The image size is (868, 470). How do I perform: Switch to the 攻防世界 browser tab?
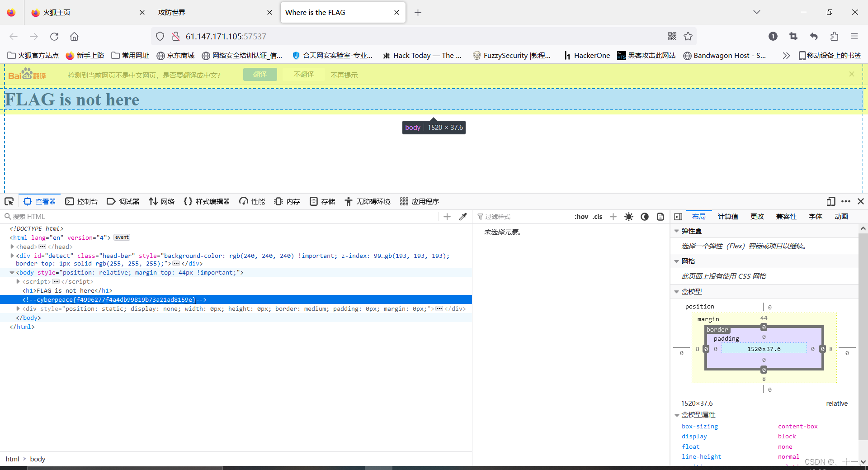(213, 13)
